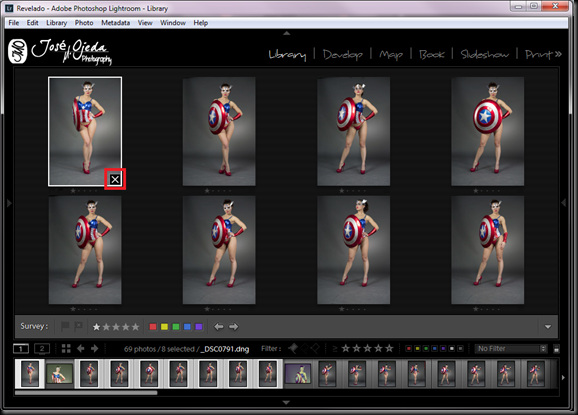Open the Edit menu

point(32,23)
